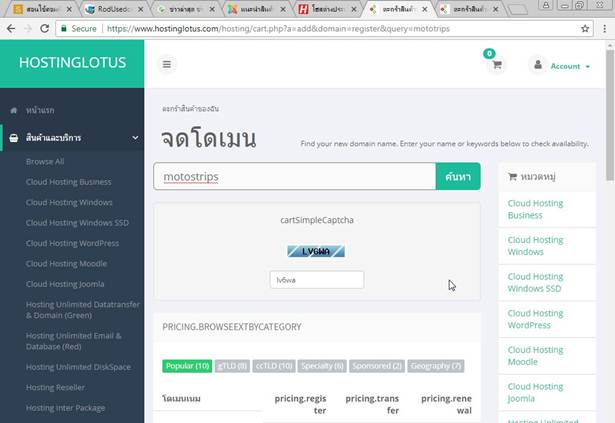
Task: Click the browser forward arrow
Action: [x=28, y=28]
